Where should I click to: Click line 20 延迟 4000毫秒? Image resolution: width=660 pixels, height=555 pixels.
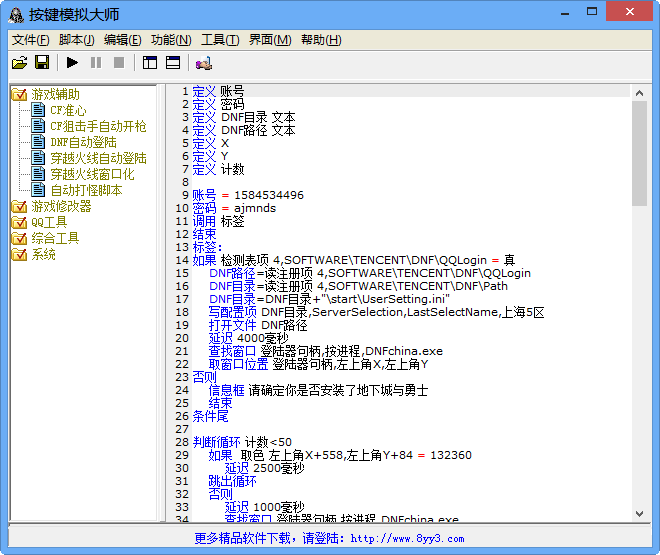coord(248,338)
